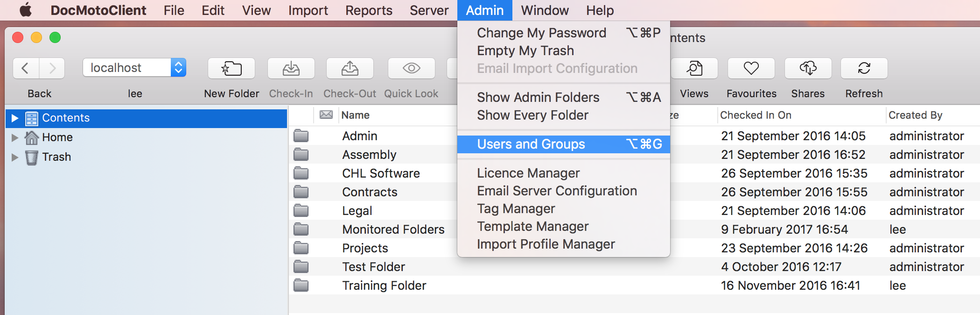Select the Training Folder row name
The width and height of the screenshot is (980, 315).
[x=384, y=286]
